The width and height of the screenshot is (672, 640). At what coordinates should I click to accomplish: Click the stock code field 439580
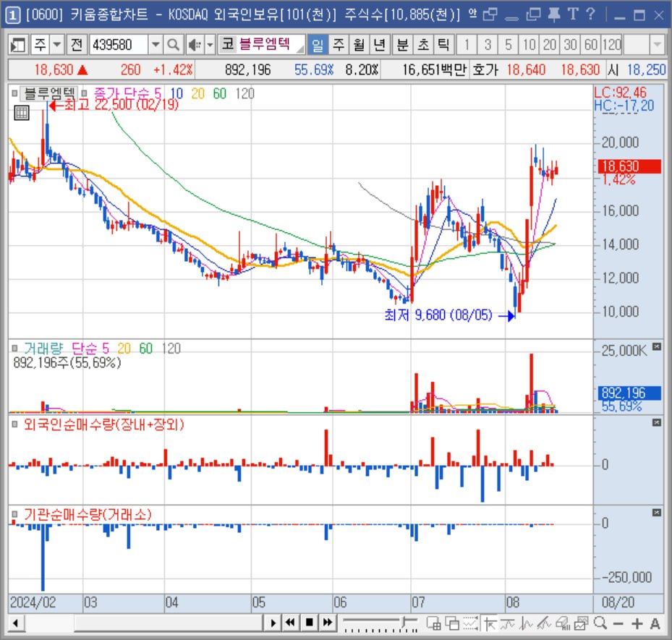click(x=119, y=45)
